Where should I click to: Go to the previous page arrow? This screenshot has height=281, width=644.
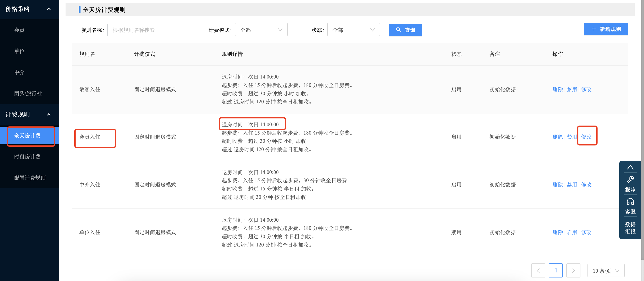tap(538, 270)
